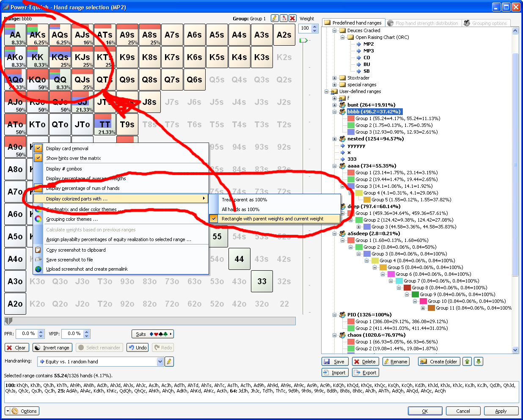Open the Suits selector dropdown
The image size is (523, 420).
point(153,334)
